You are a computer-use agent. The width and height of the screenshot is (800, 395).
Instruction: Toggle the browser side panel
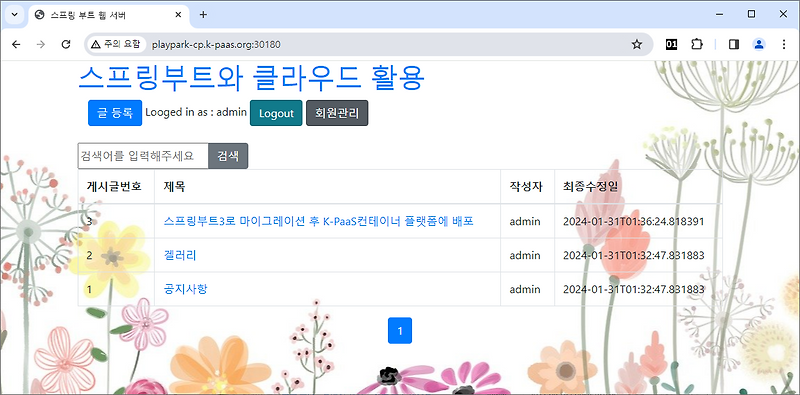[x=734, y=45]
